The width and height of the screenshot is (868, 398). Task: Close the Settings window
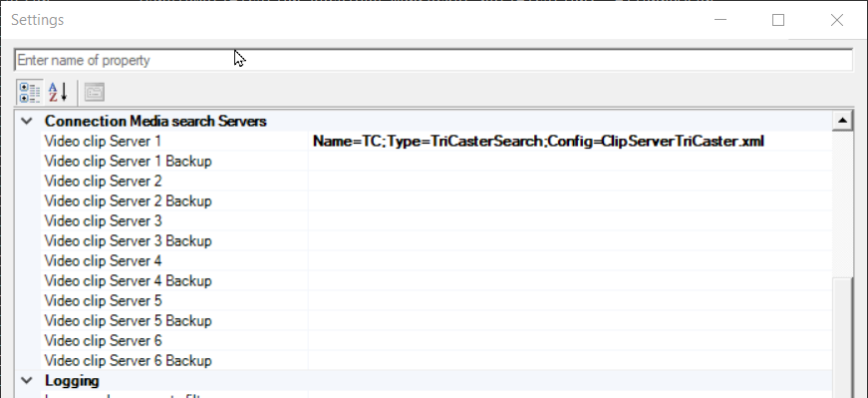[x=837, y=20]
